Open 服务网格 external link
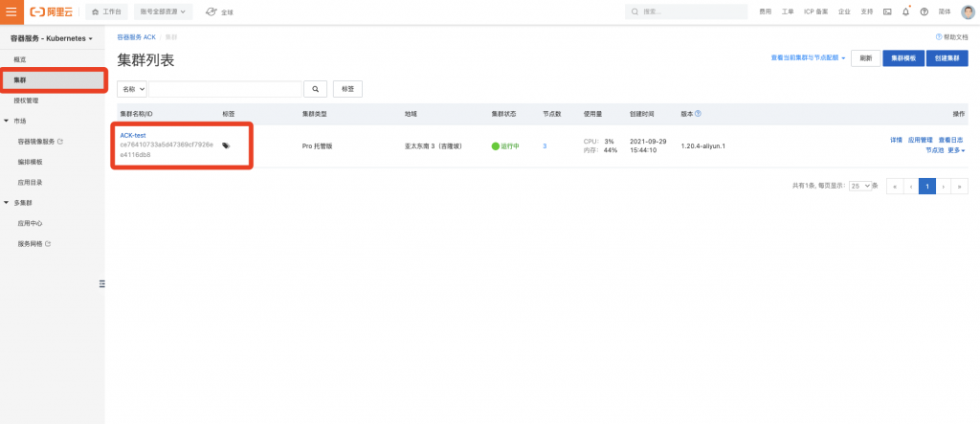 pyautogui.click(x=34, y=244)
